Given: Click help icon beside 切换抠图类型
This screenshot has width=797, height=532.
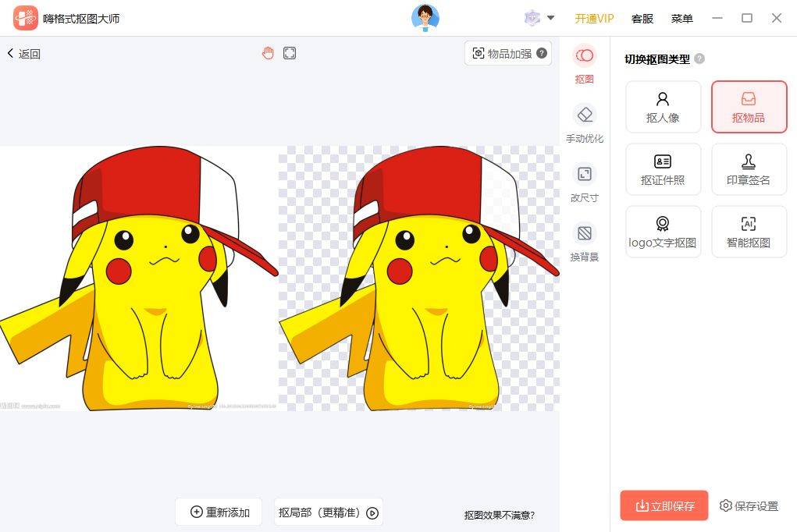Looking at the screenshot, I should click(699, 59).
